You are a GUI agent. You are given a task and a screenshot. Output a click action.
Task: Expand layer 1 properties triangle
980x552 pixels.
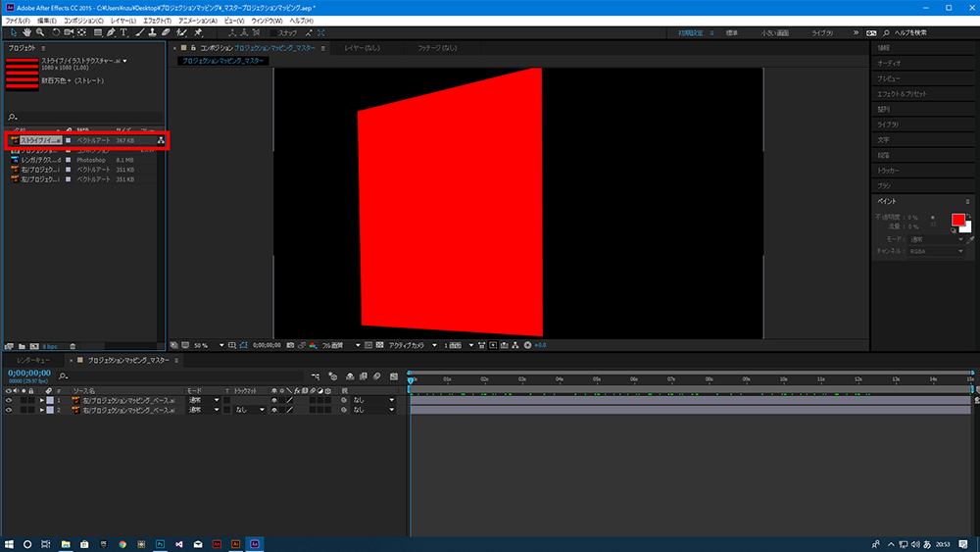pos(41,400)
